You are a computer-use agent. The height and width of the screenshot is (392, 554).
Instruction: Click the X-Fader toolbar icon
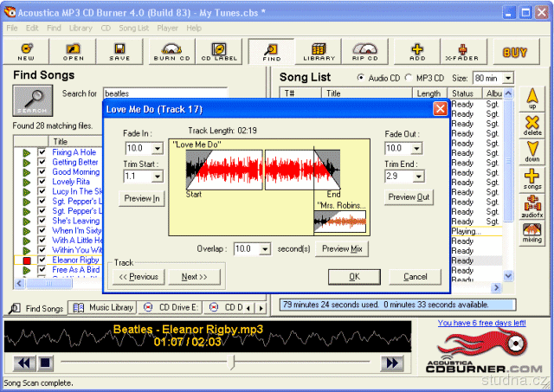467,51
